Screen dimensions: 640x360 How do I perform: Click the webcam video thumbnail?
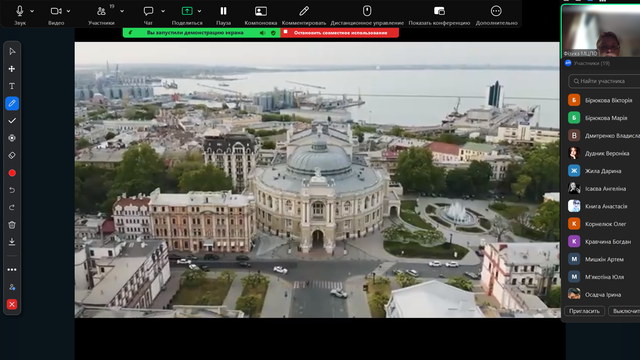click(x=601, y=31)
